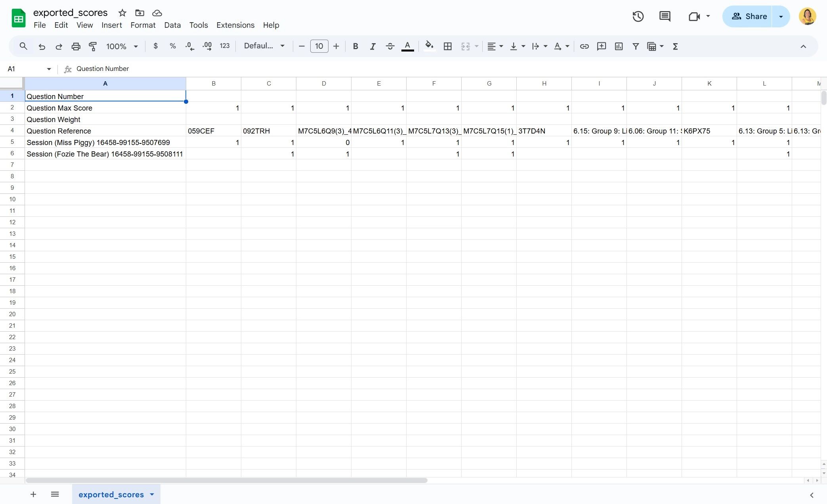Open the Extensions menu
The image size is (827, 504).
click(235, 25)
